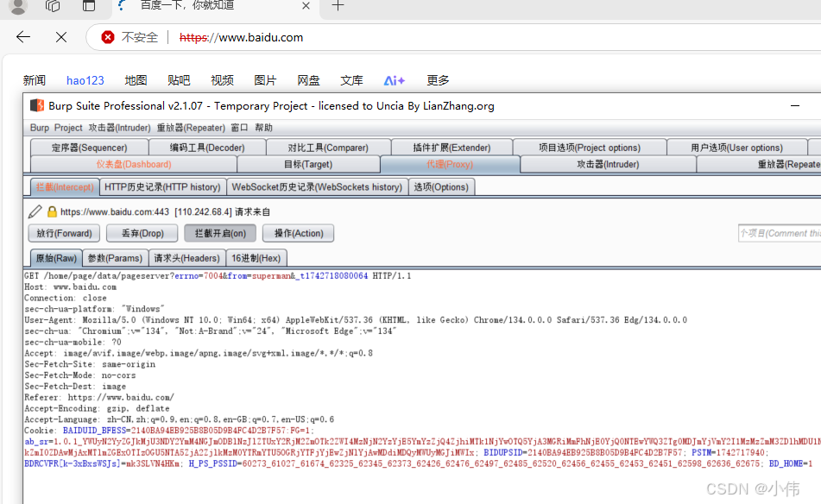
Task: Open the 地图 link on Baidu
Action: (x=136, y=80)
